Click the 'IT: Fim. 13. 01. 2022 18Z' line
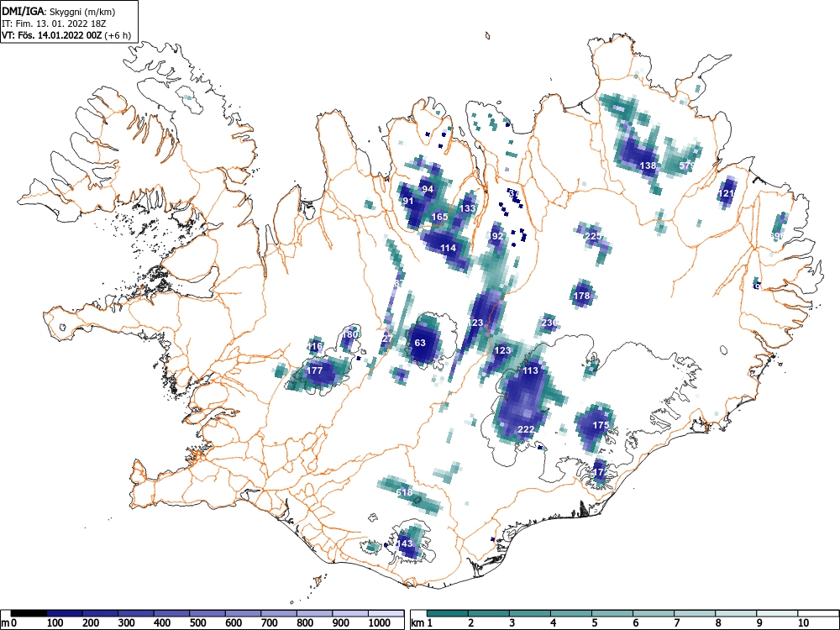The height and width of the screenshot is (630, 840). coord(54,24)
